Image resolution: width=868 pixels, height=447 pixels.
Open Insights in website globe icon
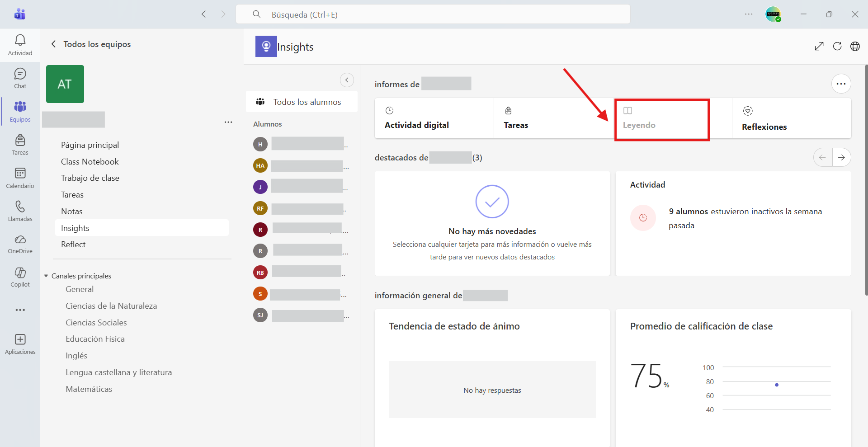[x=855, y=46]
